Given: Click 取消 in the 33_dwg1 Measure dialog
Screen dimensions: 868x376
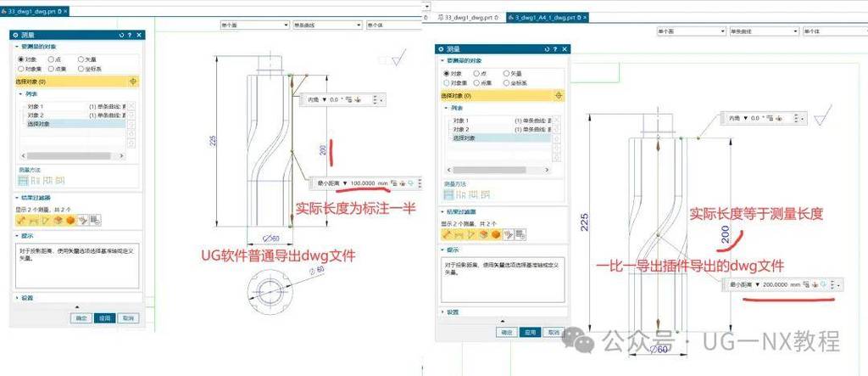Looking at the screenshot, I should (x=128, y=318).
